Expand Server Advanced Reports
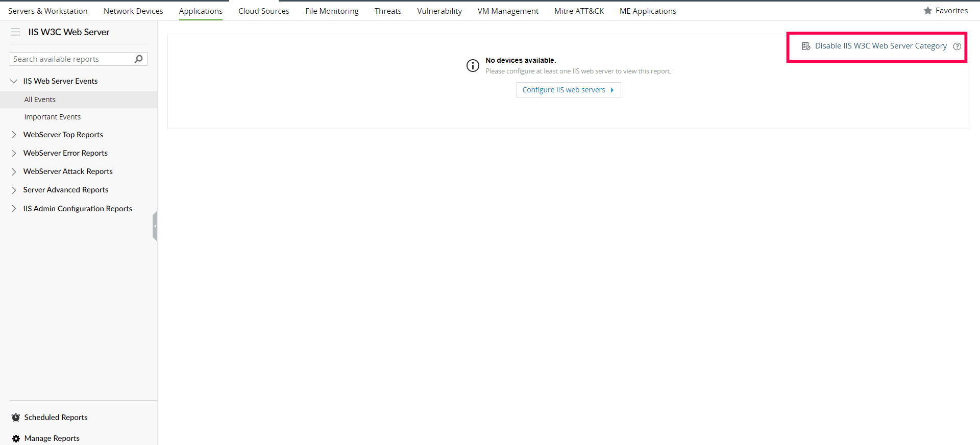980x445 pixels. (x=14, y=190)
